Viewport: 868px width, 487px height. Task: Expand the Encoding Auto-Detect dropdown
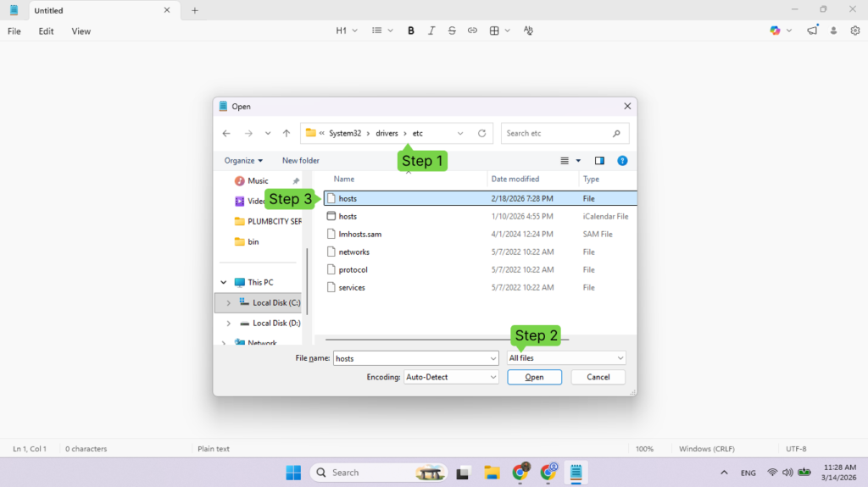(x=450, y=377)
